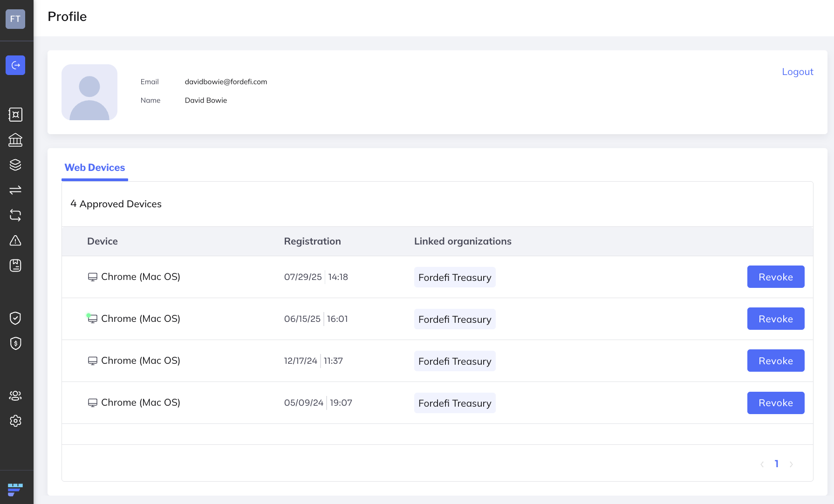This screenshot has height=504, width=834.
Task: Click the Fordefi logo at sidebar bottom
Action: tap(15, 490)
